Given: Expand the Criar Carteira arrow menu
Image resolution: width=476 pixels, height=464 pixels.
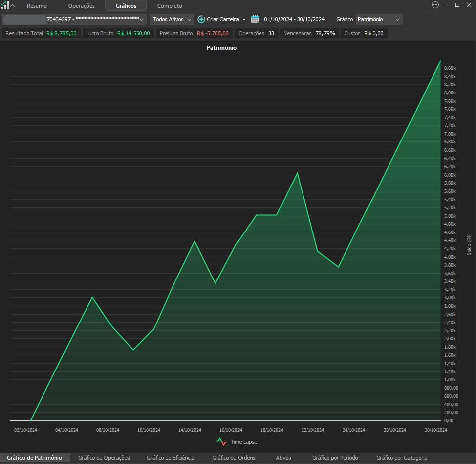Looking at the screenshot, I should tap(244, 20).
